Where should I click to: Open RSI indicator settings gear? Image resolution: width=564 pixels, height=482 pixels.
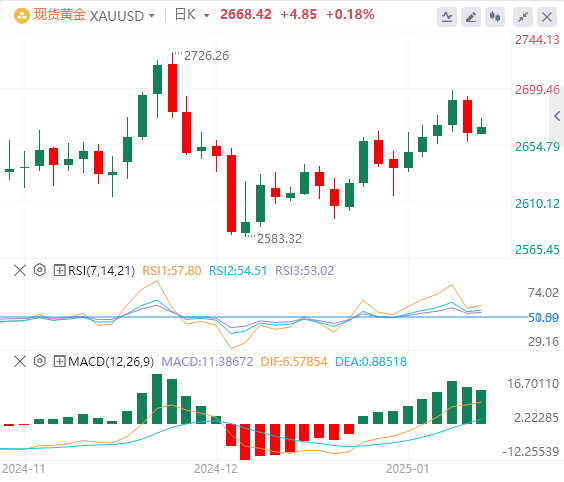(x=40, y=270)
